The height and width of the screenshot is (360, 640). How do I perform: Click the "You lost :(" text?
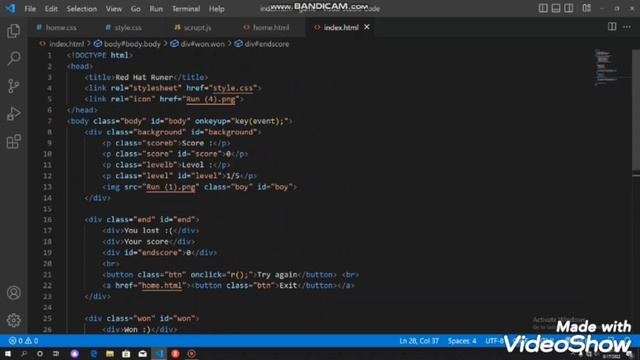pos(149,231)
